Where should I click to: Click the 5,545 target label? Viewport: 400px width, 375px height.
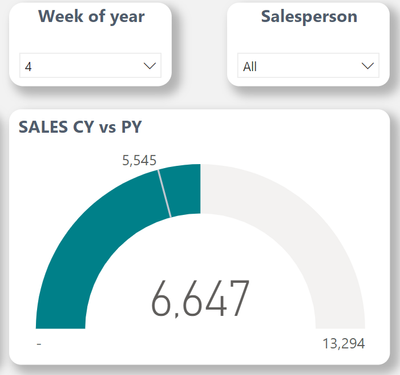tap(139, 161)
